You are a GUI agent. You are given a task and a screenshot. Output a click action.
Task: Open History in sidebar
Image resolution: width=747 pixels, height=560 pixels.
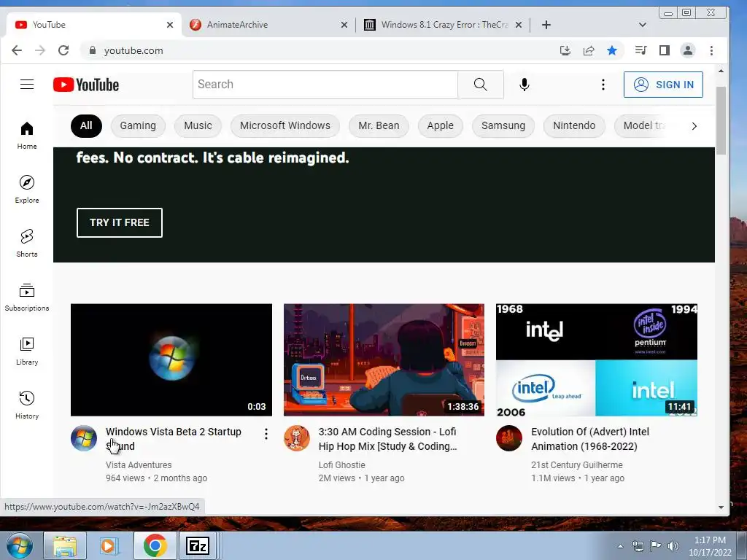point(27,405)
